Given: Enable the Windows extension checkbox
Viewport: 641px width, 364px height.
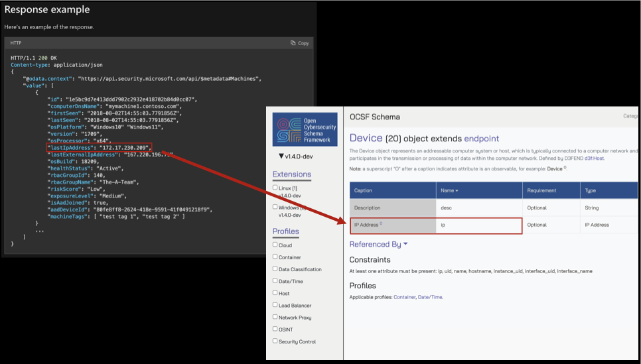Looking at the screenshot, I should pos(276,207).
